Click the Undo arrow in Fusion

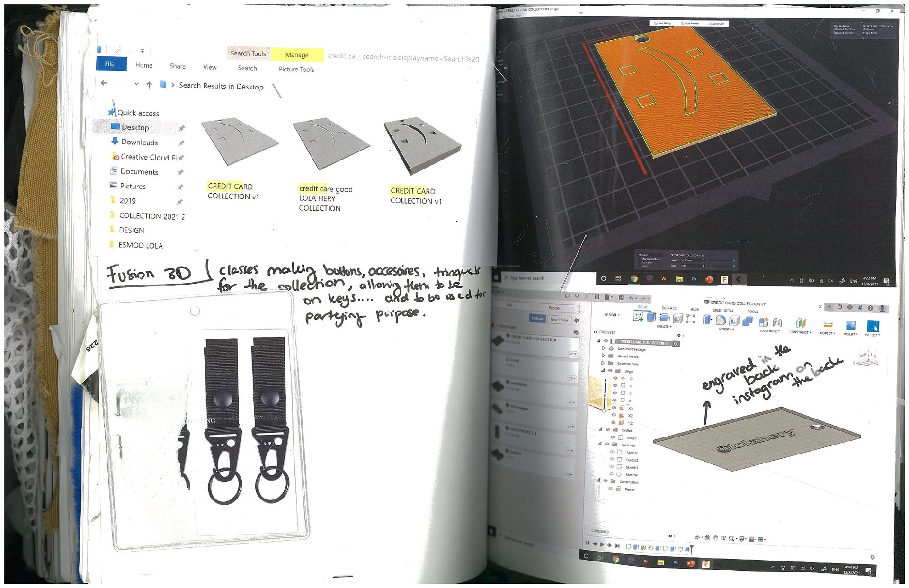pos(631,298)
